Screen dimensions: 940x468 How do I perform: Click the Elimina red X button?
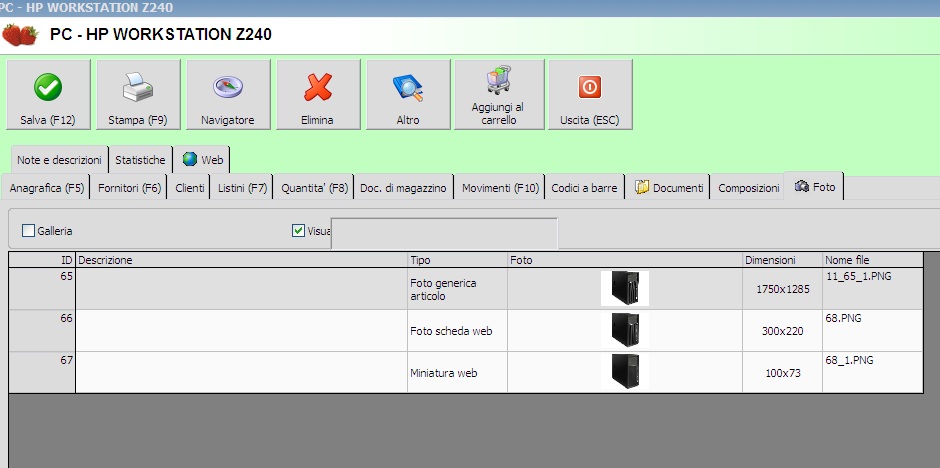click(x=318, y=94)
